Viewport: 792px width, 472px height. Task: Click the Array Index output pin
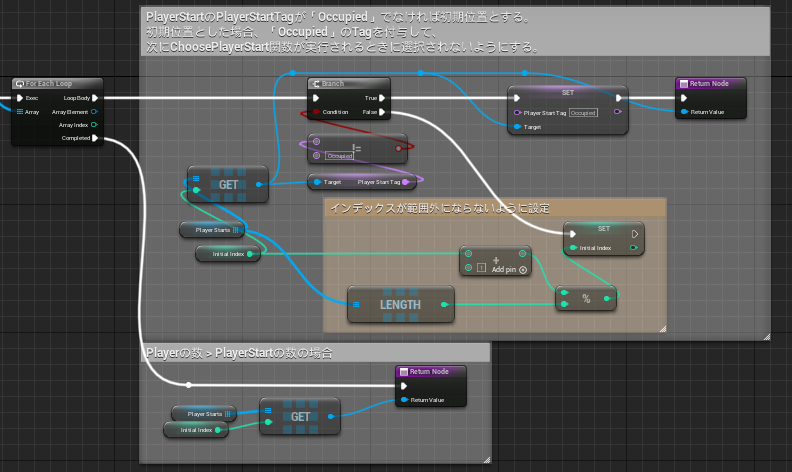coord(94,125)
